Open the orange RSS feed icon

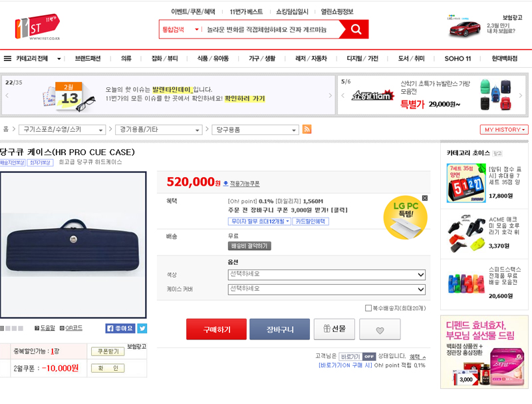[x=307, y=129]
